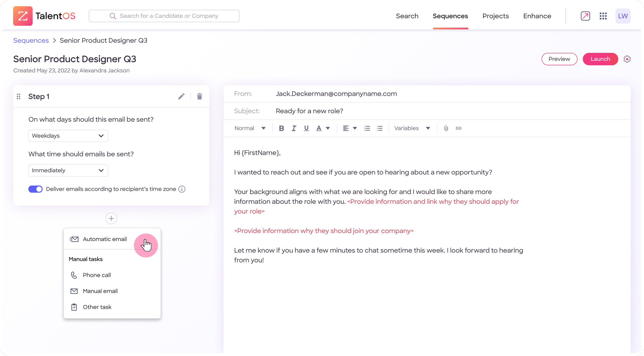Screen dimensions: 644x356
Task: Open the Variables dropdown in toolbar
Action: [x=412, y=128]
